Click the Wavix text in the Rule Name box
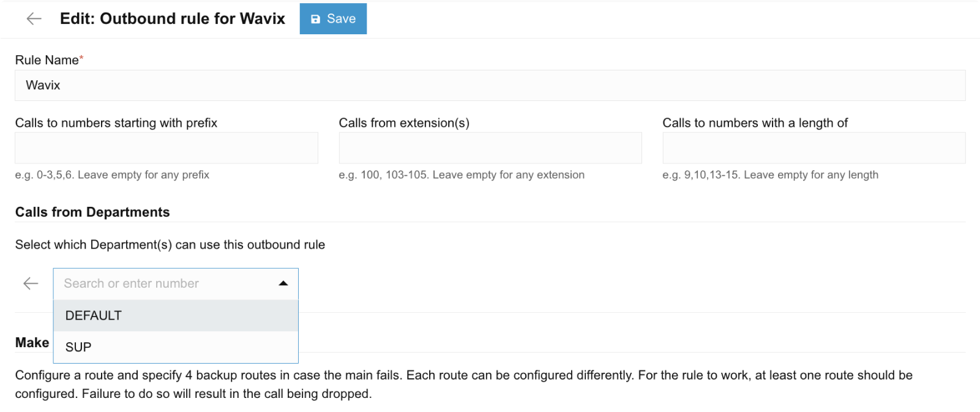Image resolution: width=980 pixels, height=412 pixels. tap(42, 85)
